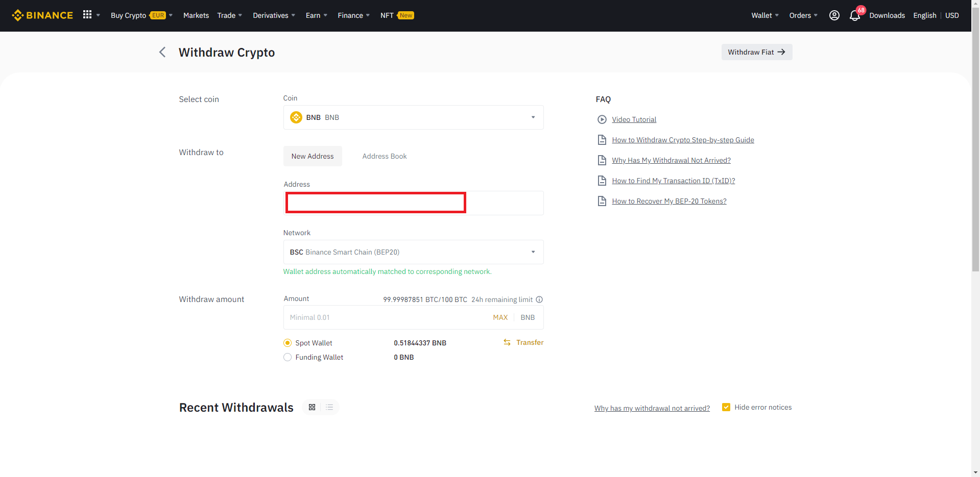Expand the Earn menu

coord(316,15)
